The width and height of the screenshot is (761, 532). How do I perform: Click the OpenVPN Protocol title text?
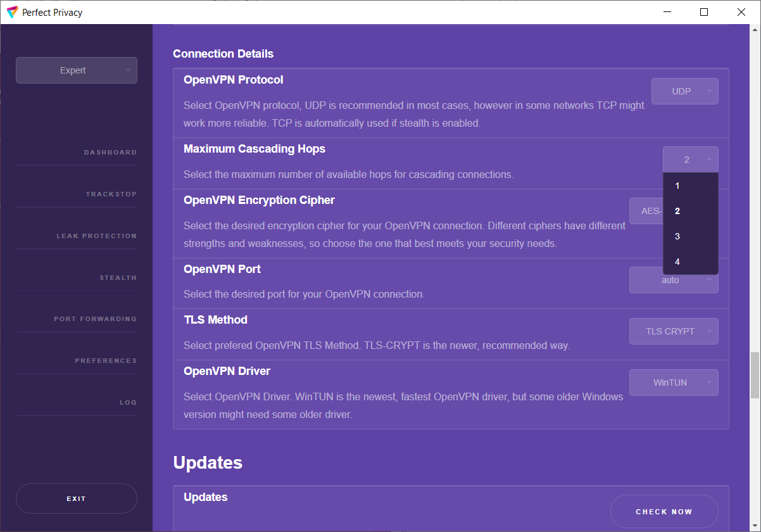(x=234, y=80)
